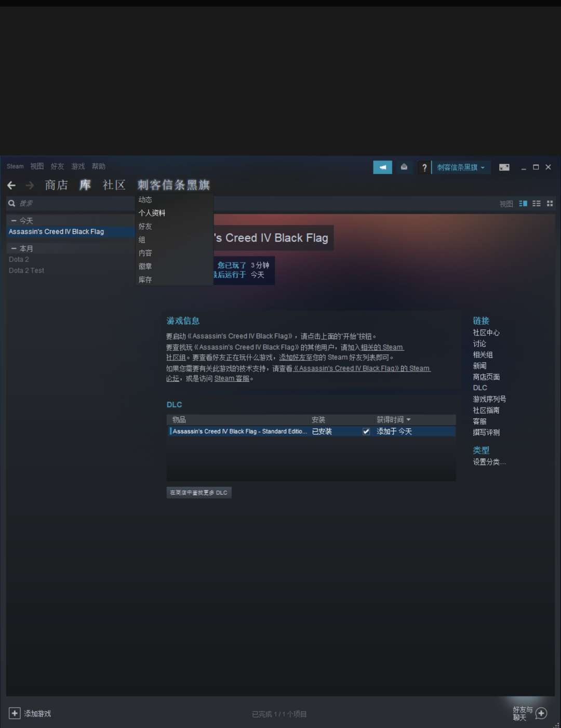Open the 好友 menu in menu bar
This screenshot has height=728, width=561.
pyautogui.click(x=57, y=166)
